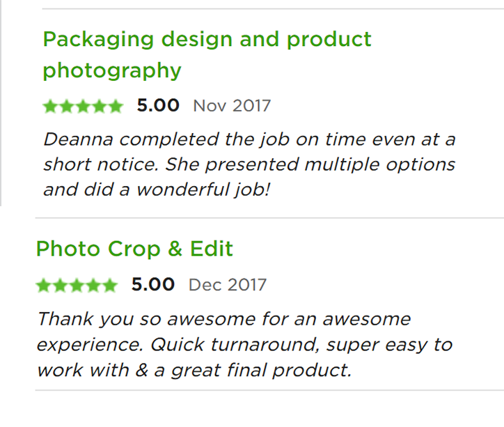504x427 pixels.
Task: Click second star of the Packaging design rating
Action: (66, 107)
